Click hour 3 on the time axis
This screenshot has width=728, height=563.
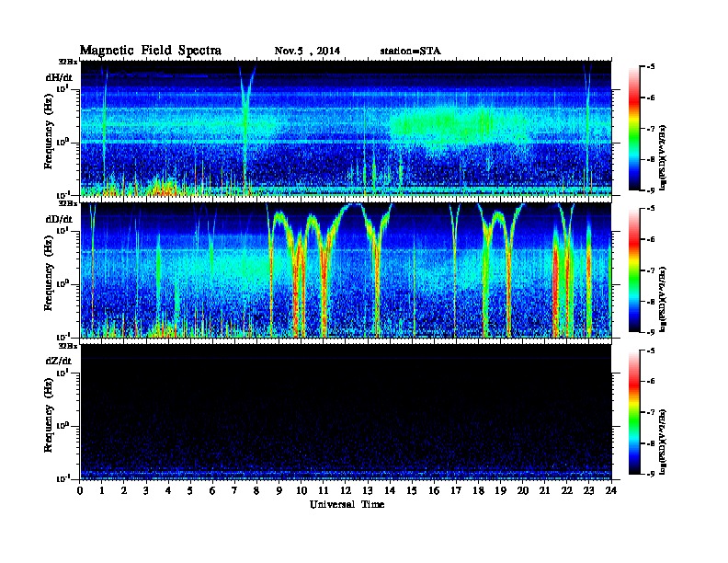(x=147, y=490)
